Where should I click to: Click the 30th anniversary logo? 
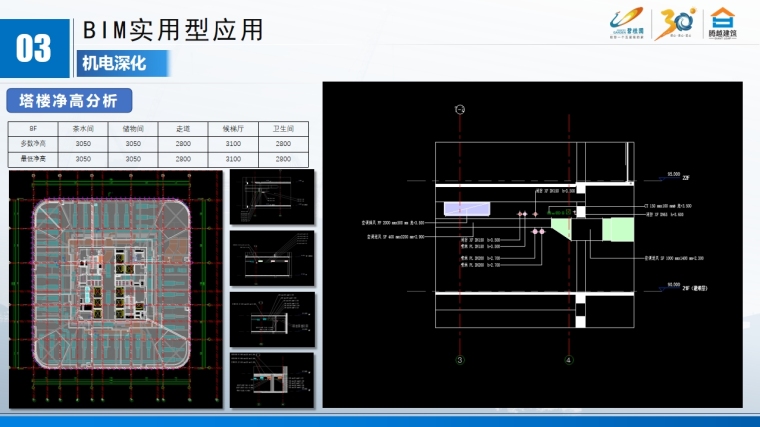pos(671,25)
